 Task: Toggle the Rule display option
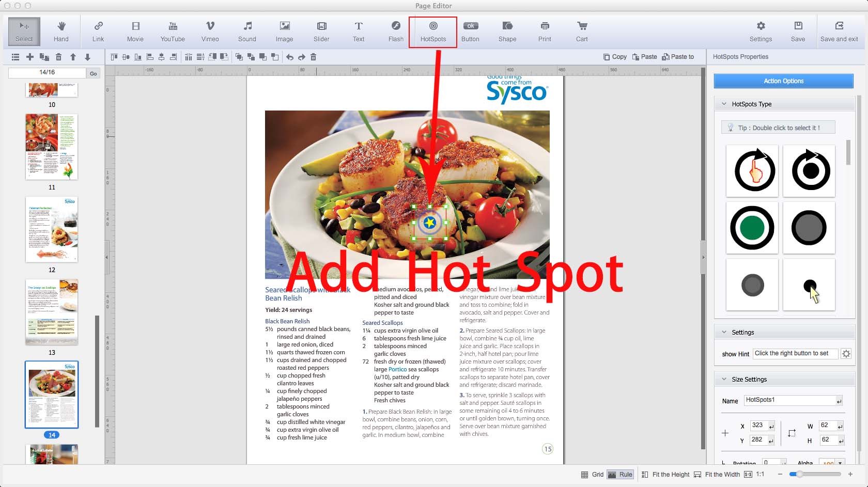(x=620, y=475)
